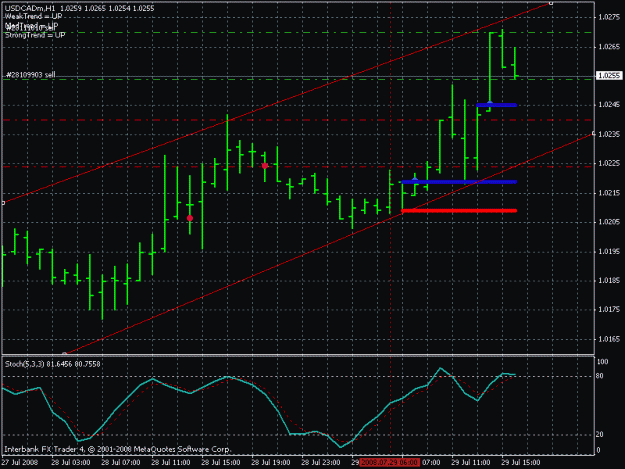Click the upper channel line's left anchor point
The width and height of the screenshot is (625, 469).
click(3, 203)
